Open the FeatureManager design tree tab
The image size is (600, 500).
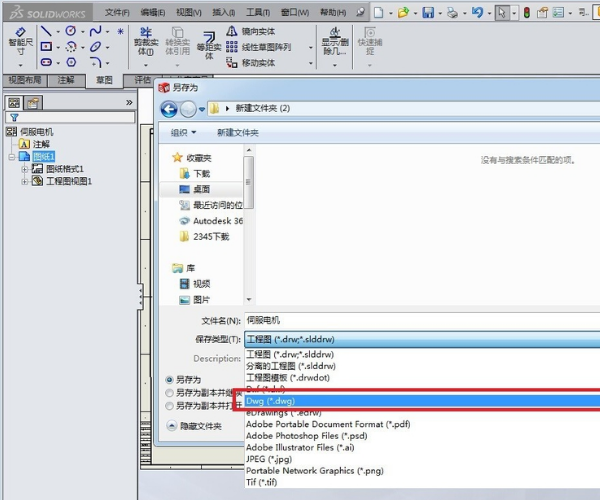click(14, 103)
